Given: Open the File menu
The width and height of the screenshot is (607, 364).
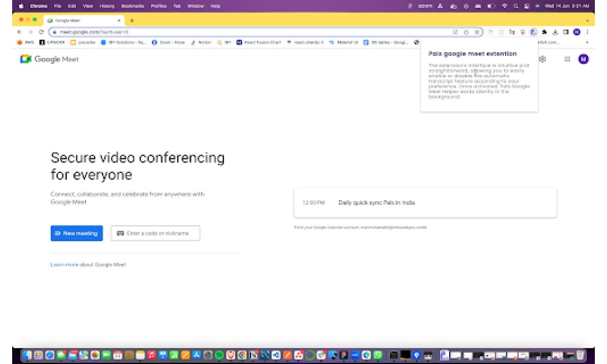Looking at the screenshot, I should pyautogui.click(x=58, y=6).
